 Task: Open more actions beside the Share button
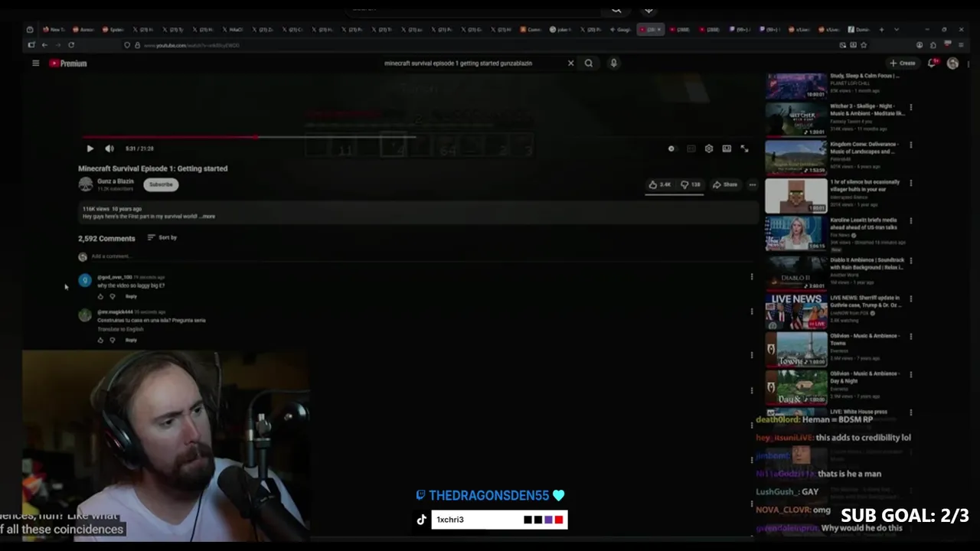click(753, 184)
